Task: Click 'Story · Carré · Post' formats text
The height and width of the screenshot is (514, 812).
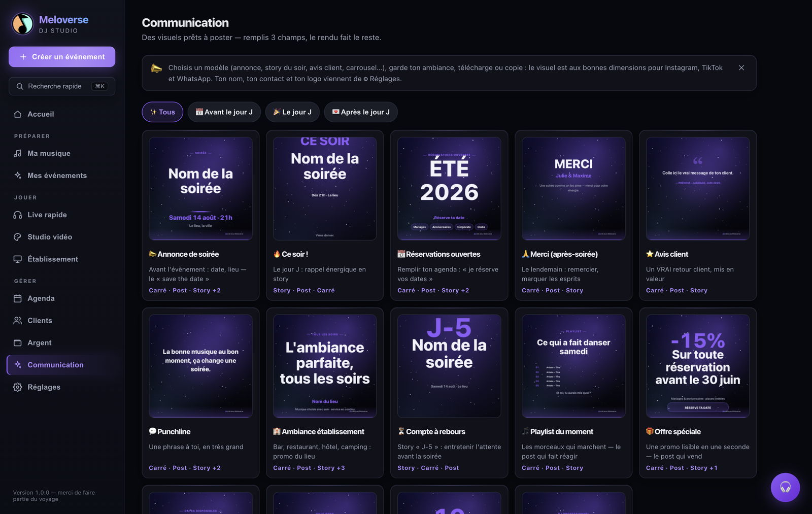Action: pyautogui.click(x=428, y=468)
